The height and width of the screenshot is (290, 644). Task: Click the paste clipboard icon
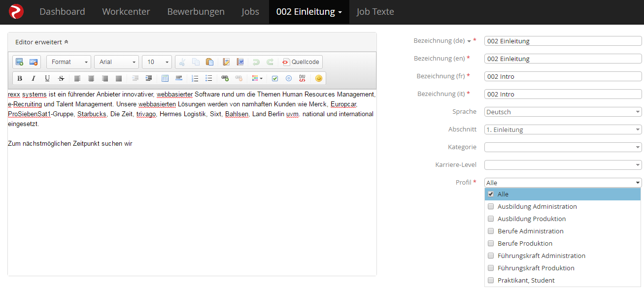click(x=210, y=62)
